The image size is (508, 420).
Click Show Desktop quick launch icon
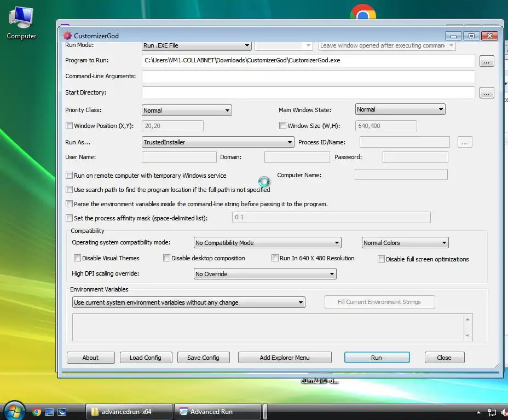pos(49,412)
